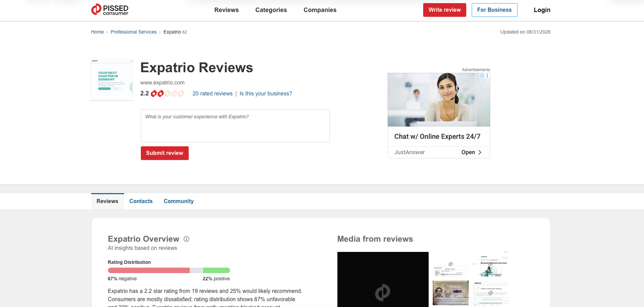Viewport: 644px width, 307px height.
Task: Click the PissedConsumer logo
Action: [x=110, y=10]
